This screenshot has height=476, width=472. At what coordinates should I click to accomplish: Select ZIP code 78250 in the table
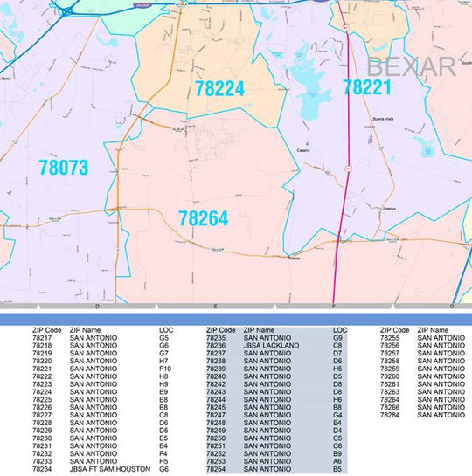click(x=216, y=438)
